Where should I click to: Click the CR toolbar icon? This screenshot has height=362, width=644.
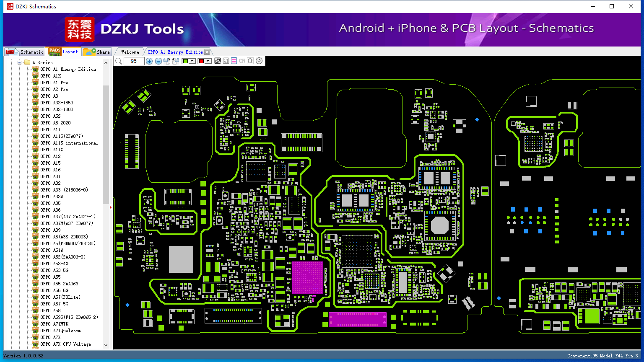click(242, 61)
